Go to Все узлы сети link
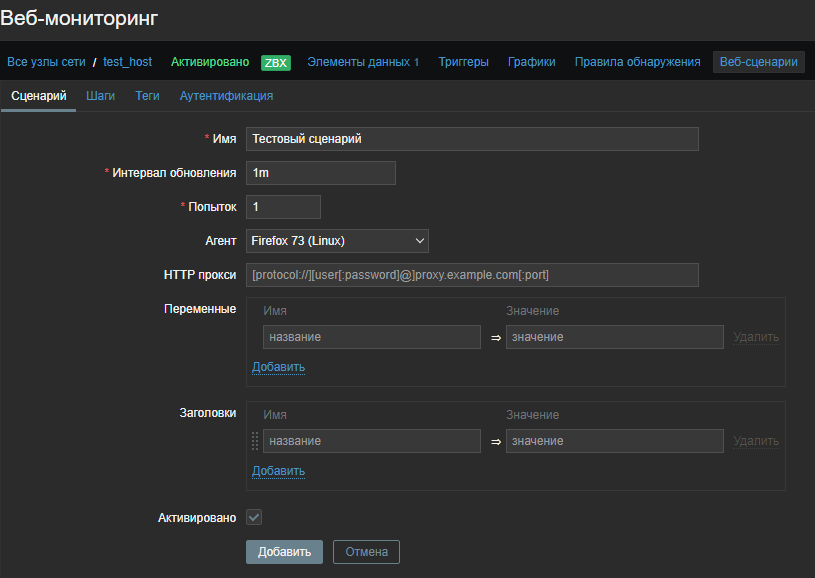815x578 pixels. click(x=46, y=62)
